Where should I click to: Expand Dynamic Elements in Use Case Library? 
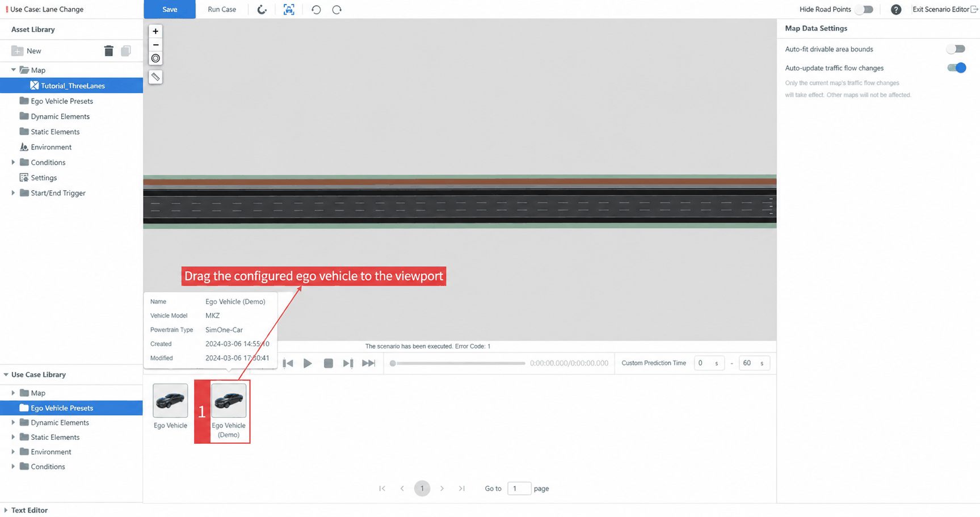(14, 422)
